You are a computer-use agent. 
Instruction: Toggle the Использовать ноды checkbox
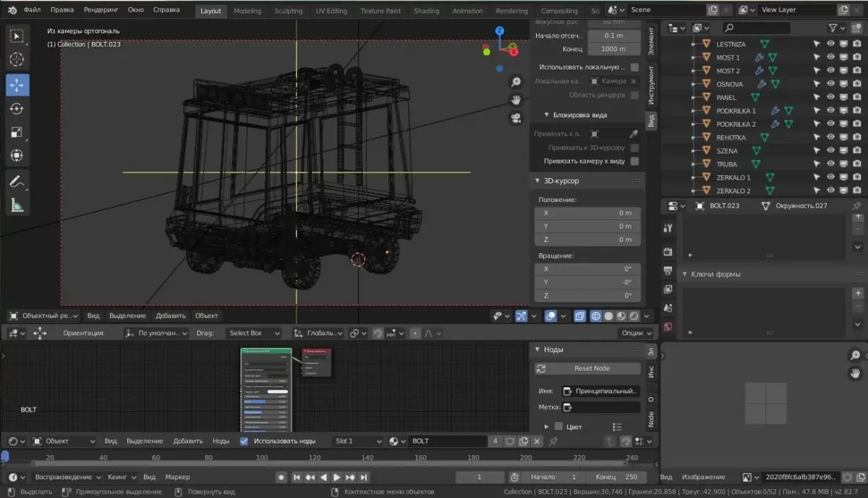pos(244,441)
